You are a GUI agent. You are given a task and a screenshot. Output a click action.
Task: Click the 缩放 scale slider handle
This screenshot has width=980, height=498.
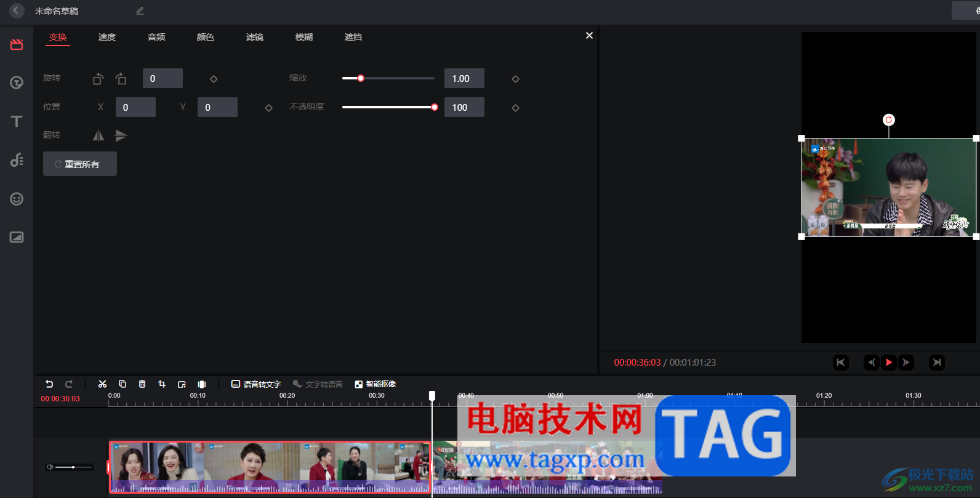pyautogui.click(x=361, y=78)
